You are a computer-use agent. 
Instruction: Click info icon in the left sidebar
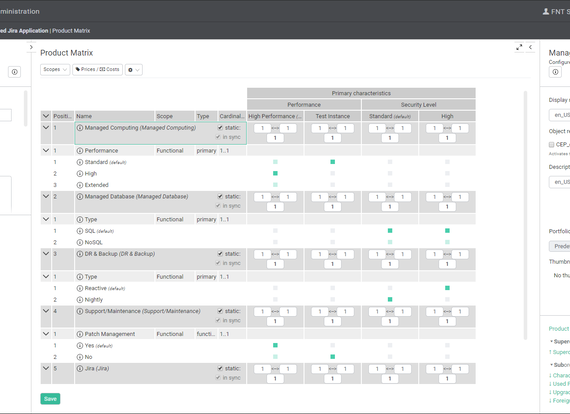tap(15, 72)
